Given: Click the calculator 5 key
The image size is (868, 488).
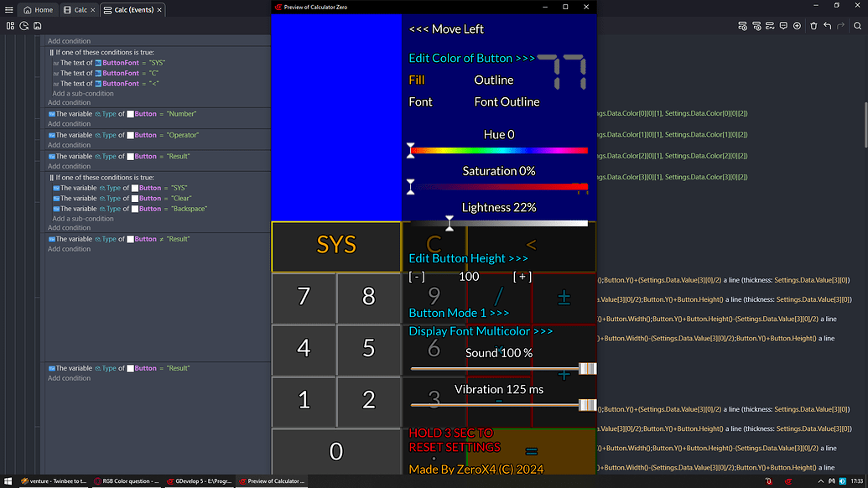Looking at the screenshot, I should pyautogui.click(x=369, y=349).
